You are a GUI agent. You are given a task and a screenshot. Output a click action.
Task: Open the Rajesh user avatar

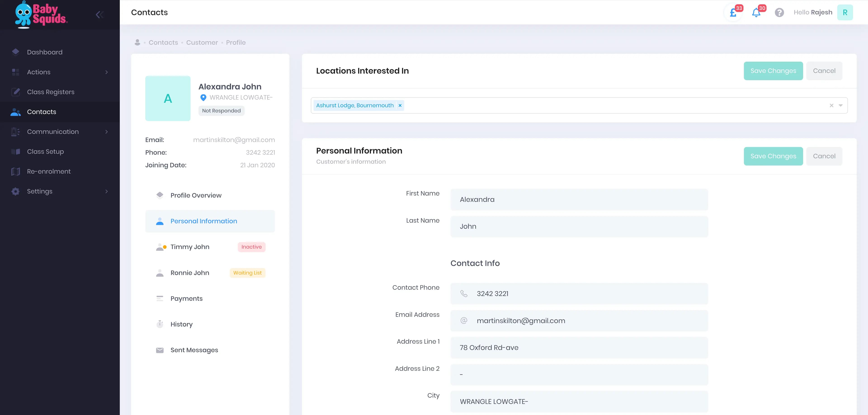coord(845,12)
